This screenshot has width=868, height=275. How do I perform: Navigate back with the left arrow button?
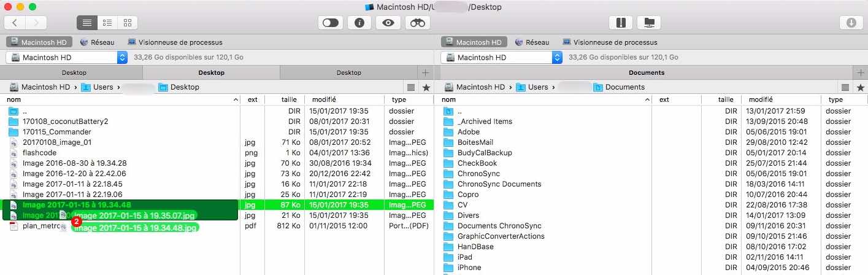coord(15,23)
